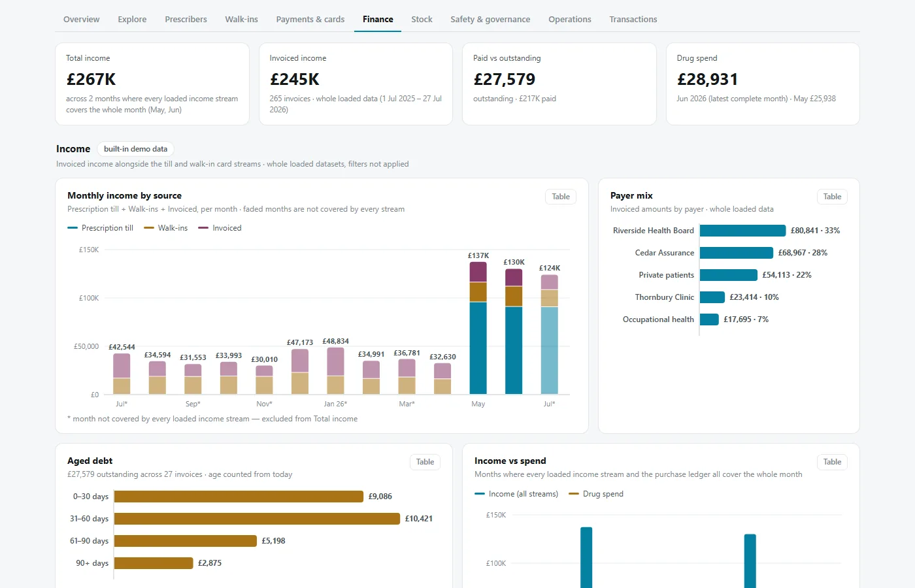Click the Invoiced income £245K card
Viewport: 915px width, 588px height.
(x=356, y=84)
